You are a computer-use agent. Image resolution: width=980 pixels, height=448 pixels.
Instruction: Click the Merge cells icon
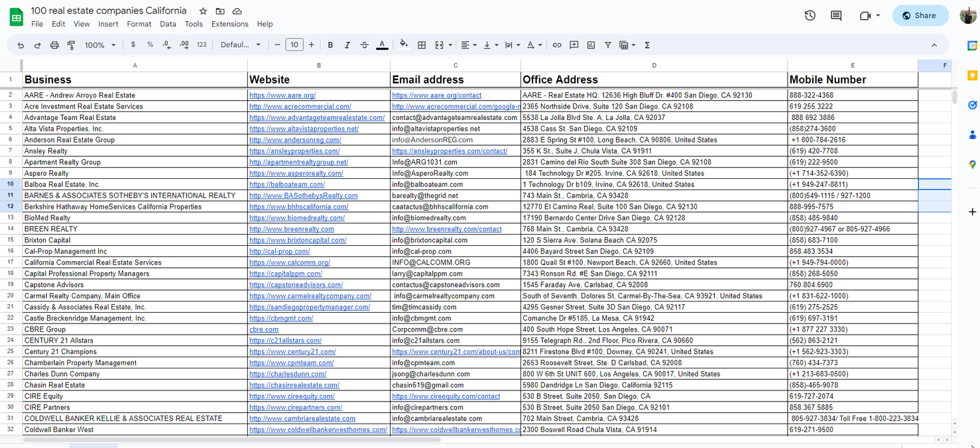pos(439,45)
